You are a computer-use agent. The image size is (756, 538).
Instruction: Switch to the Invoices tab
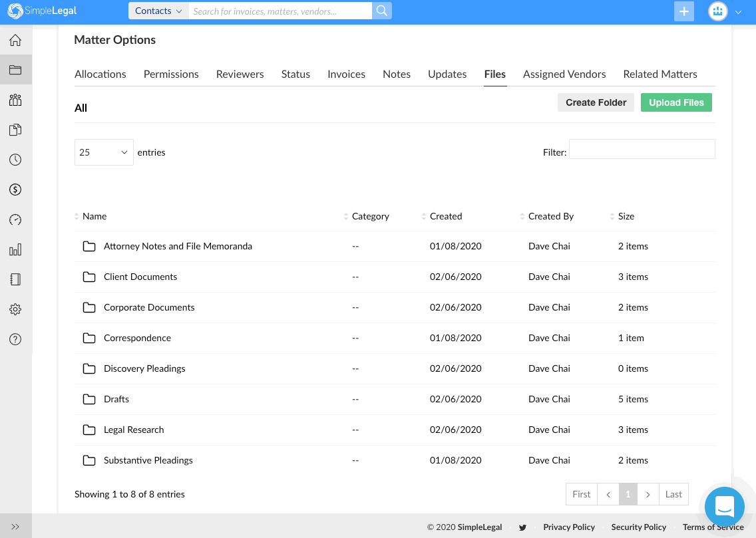(346, 74)
